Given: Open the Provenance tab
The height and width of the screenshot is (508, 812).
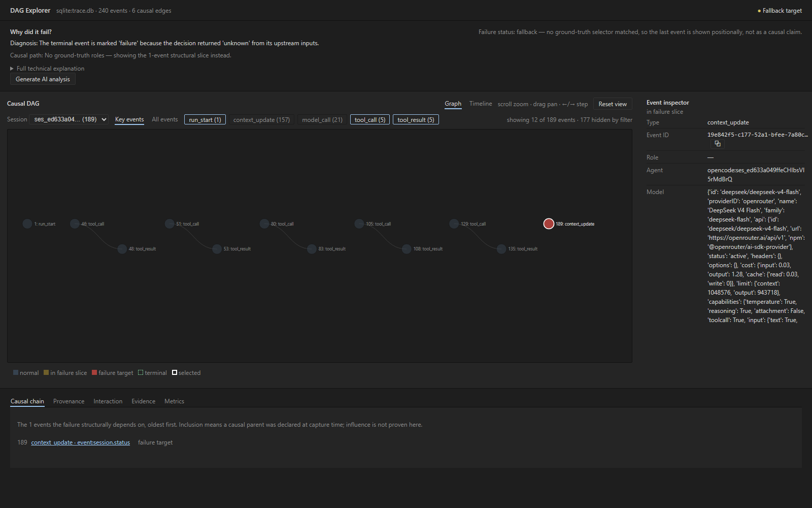Looking at the screenshot, I should pos(69,401).
